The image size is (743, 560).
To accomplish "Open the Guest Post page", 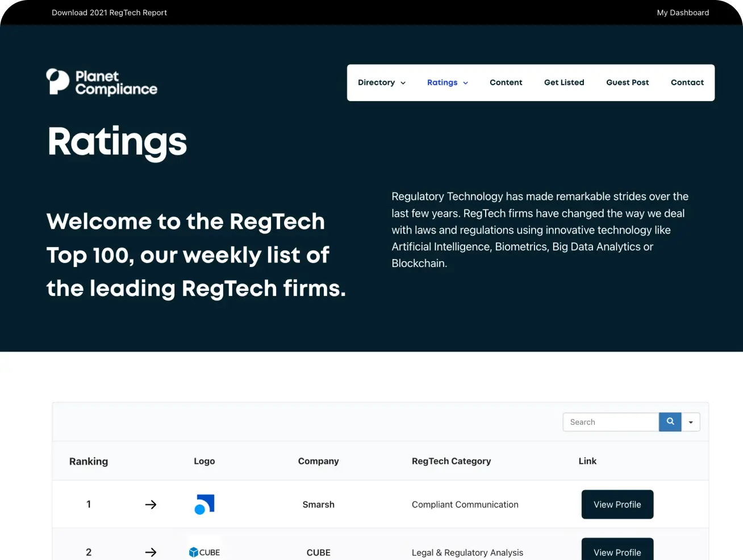I will point(627,82).
